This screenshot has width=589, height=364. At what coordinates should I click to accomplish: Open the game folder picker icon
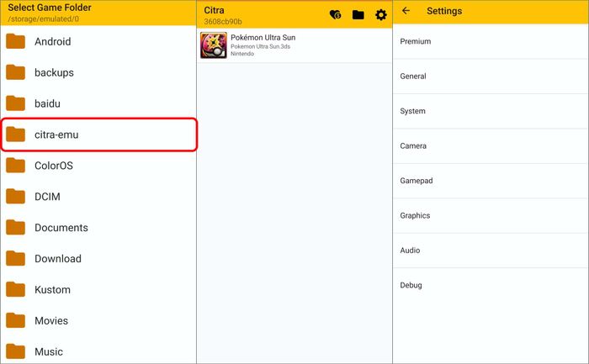[x=358, y=15]
